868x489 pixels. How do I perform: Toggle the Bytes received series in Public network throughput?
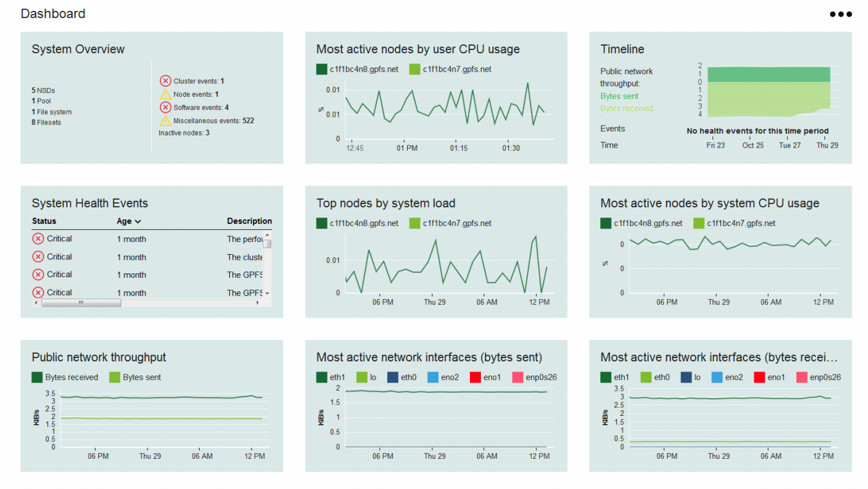37,377
